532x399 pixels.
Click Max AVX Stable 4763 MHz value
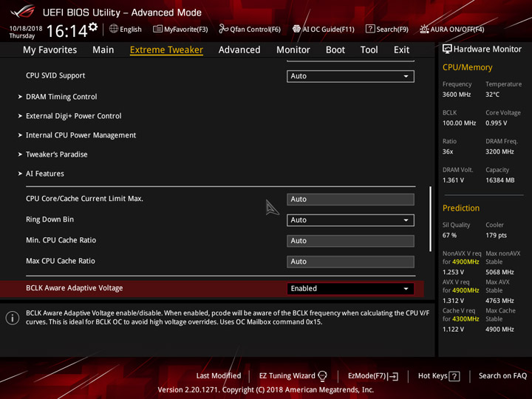tap(499, 301)
